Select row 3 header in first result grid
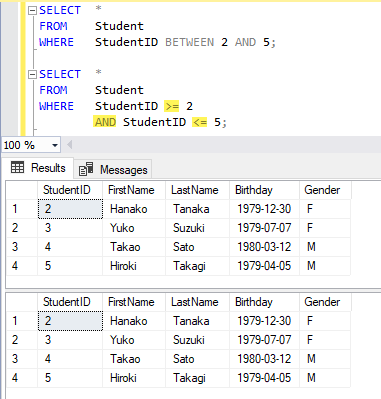381x399 pixels. click(22, 247)
